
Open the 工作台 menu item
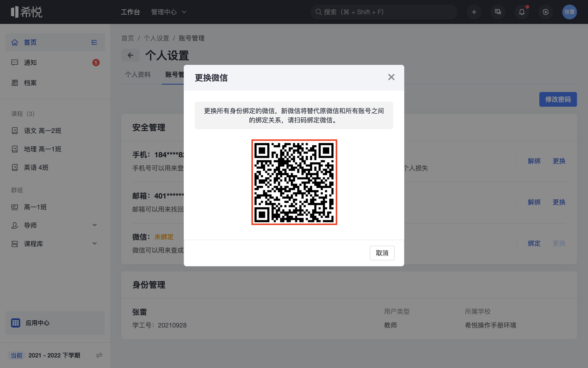click(x=130, y=12)
